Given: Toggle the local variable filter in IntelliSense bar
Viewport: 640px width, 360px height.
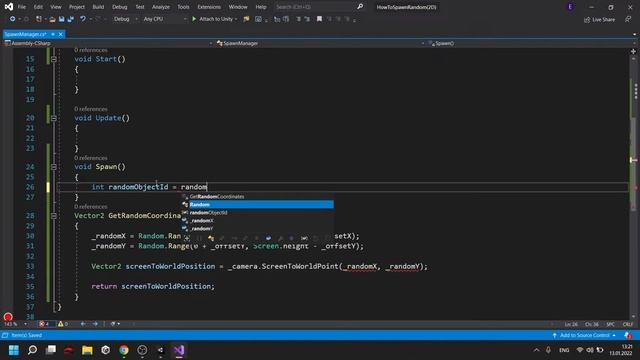Looking at the screenshot, I should click(304, 238).
